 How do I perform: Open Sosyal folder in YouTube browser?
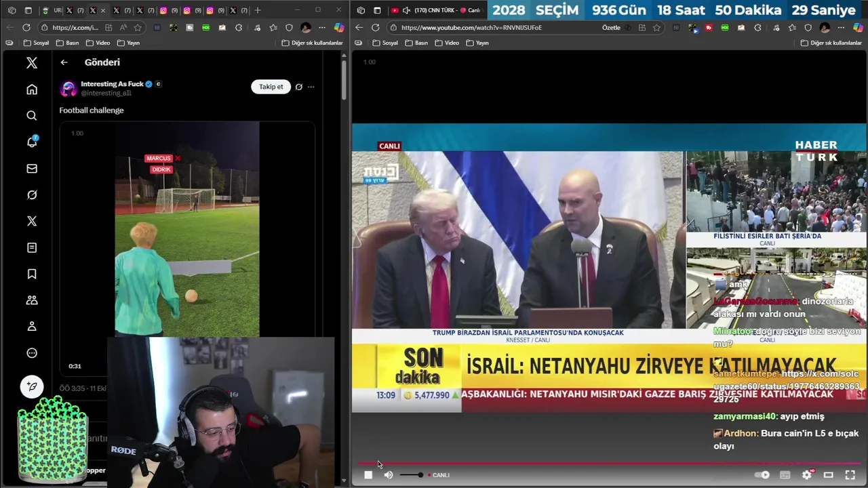(x=385, y=43)
